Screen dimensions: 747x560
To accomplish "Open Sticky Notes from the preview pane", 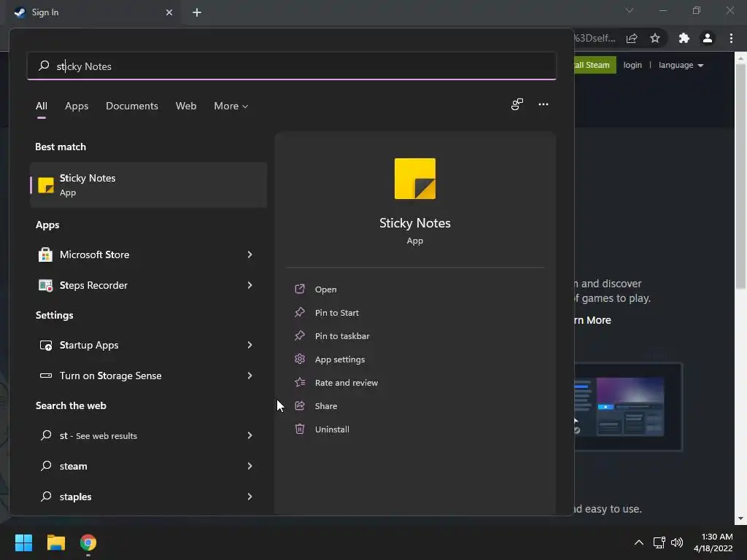I will pos(326,289).
